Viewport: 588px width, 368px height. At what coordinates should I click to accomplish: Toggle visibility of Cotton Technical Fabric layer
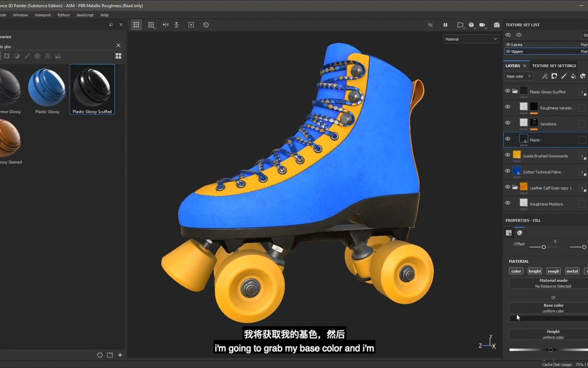tap(508, 171)
